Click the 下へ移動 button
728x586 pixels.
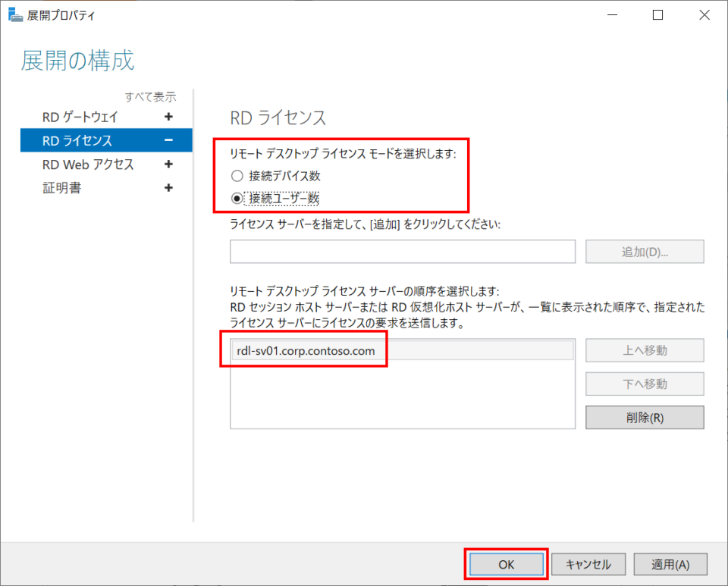(645, 384)
